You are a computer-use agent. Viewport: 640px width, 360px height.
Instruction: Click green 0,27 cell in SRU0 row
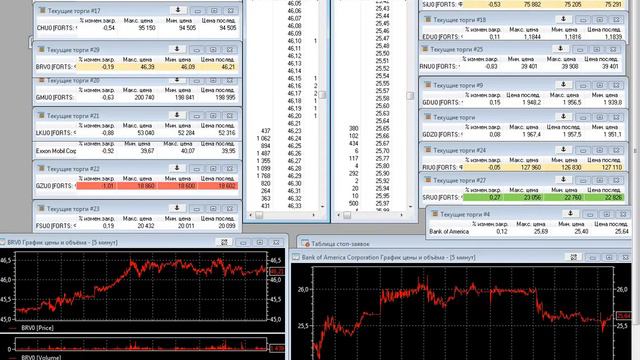483,197
